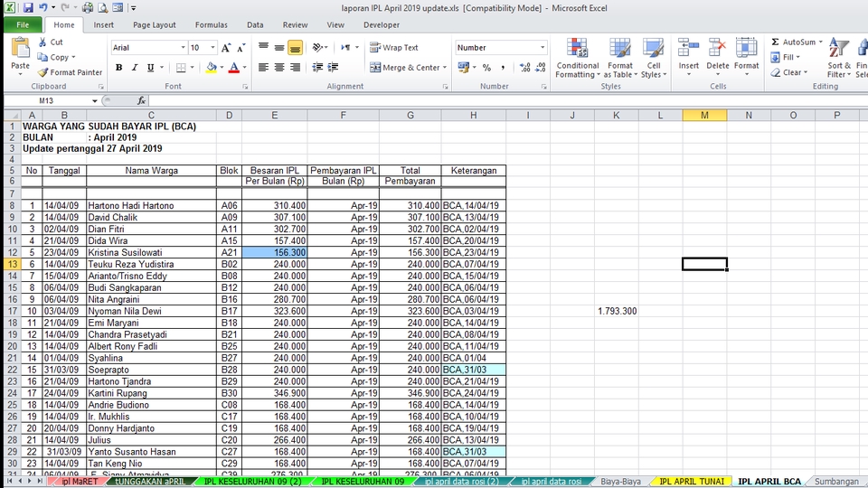The width and height of the screenshot is (868, 488).
Task: Click Increase Indent icon
Action: 334,68
